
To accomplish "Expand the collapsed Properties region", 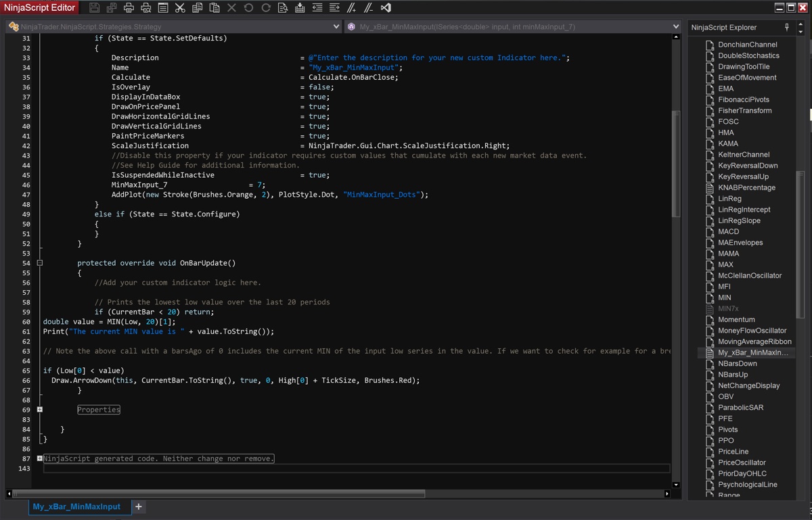I will pyautogui.click(x=40, y=410).
